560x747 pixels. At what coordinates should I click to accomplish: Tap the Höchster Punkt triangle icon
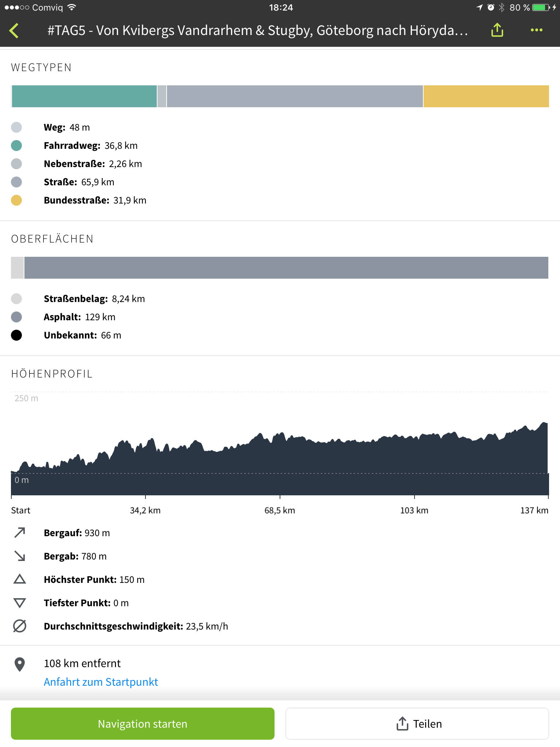pyautogui.click(x=20, y=579)
